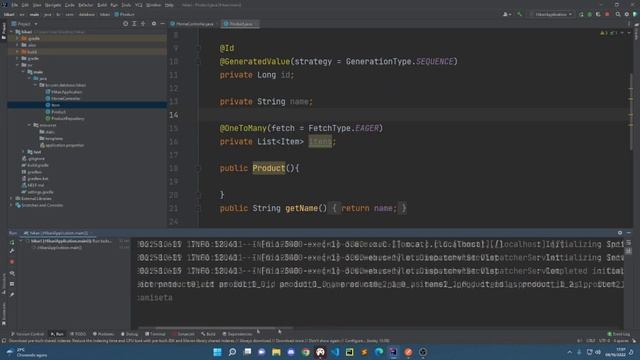
Task: Click the wrench icon in Run panel toolbar
Action: pyautogui.click(x=12, y=251)
